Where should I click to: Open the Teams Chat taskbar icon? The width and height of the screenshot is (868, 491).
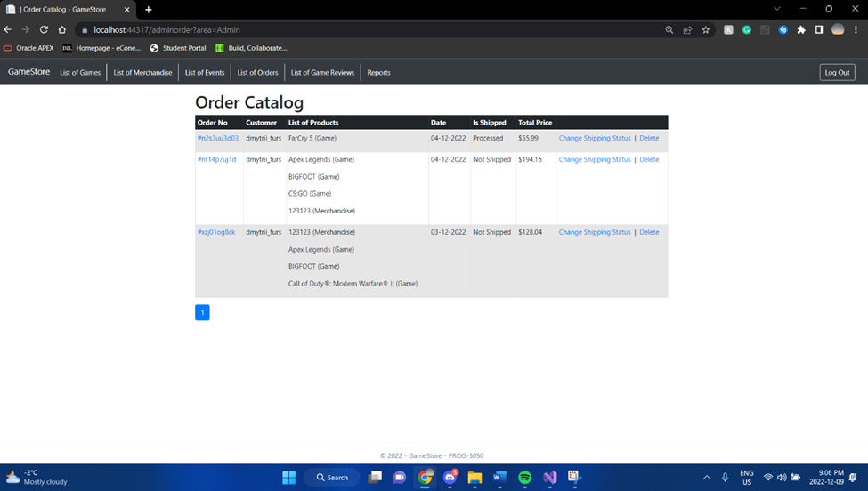point(400,477)
